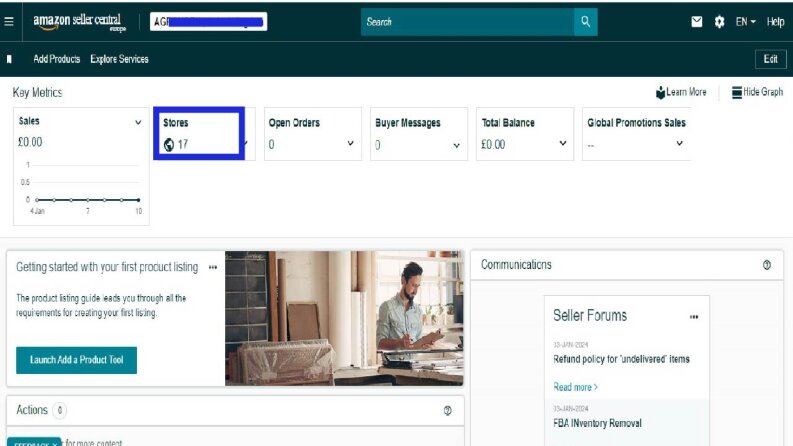
Task: Click the Learn More book icon
Action: pyautogui.click(x=660, y=93)
